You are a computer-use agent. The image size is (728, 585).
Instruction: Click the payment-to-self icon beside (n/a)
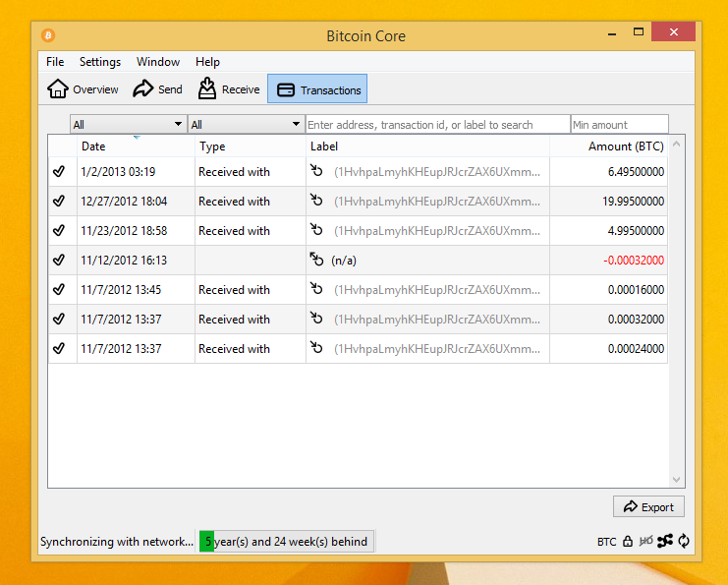click(316, 259)
